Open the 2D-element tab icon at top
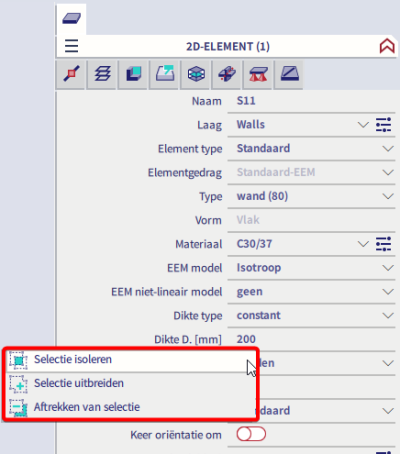The width and height of the screenshot is (400, 454). (71, 19)
